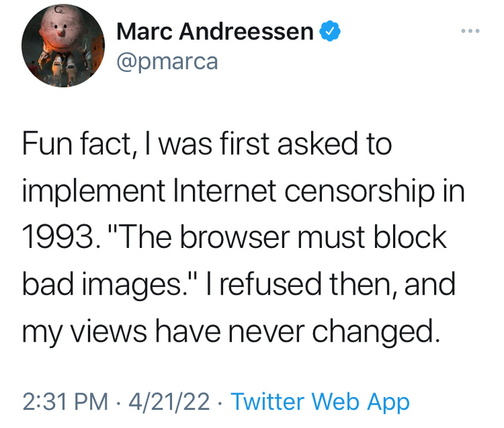Click the blue verified badge
The width and height of the screenshot is (504, 428).
point(330,32)
